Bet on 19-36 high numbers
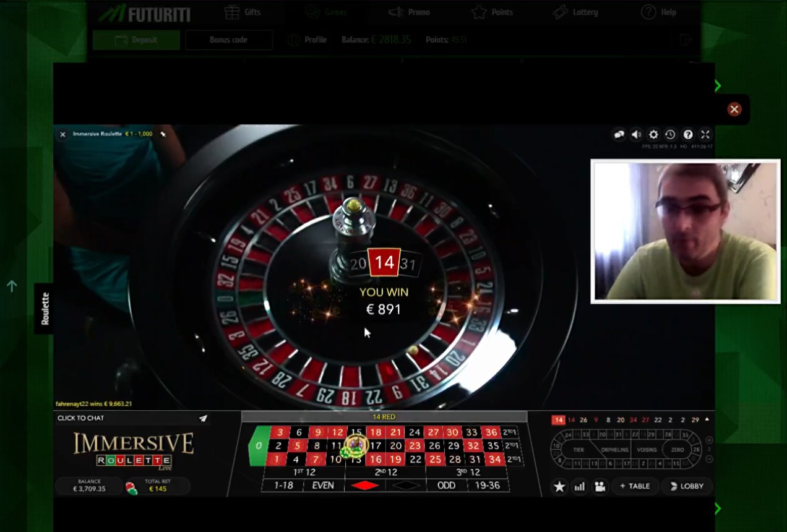Image resolution: width=787 pixels, height=532 pixels. click(x=487, y=486)
